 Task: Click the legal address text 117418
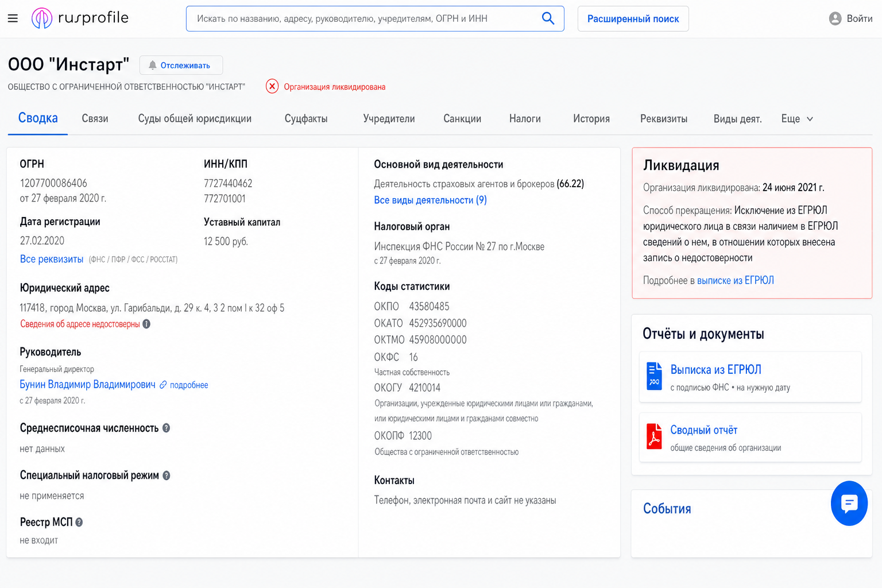point(152,308)
